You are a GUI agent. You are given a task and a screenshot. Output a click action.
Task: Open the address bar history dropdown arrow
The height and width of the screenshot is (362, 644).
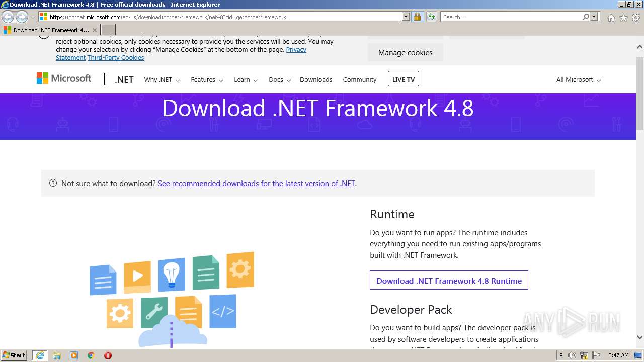click(406, 17)
